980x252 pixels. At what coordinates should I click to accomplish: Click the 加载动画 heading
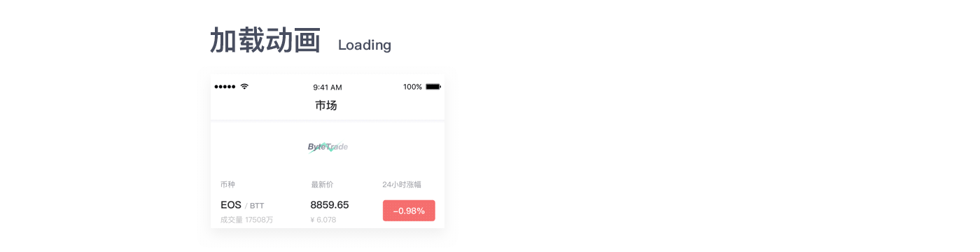coord(265,41)
